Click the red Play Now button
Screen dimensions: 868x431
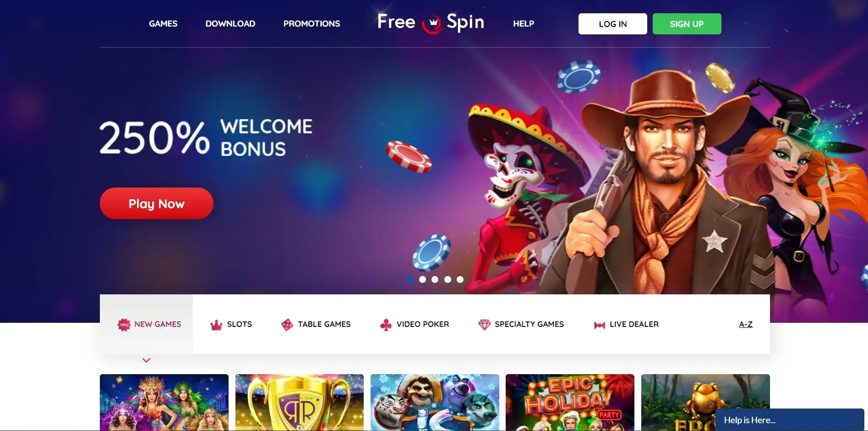156,203
